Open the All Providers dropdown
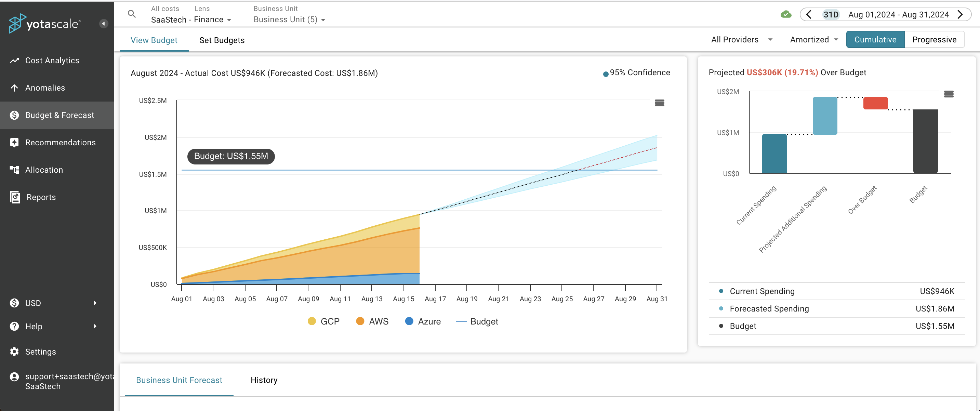The width and height of the screenshot is (980, 411). [x=742, y=40]
